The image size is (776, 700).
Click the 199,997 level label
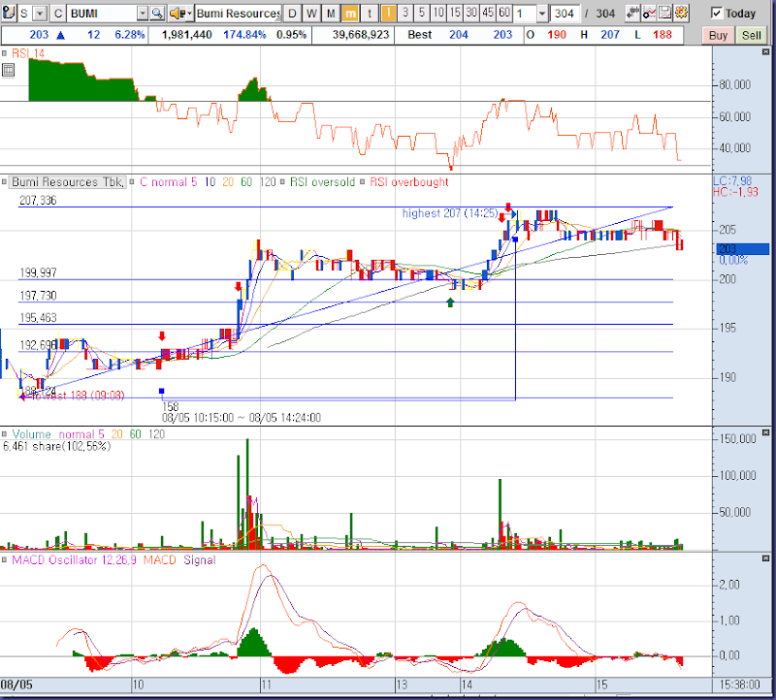click(x=38, y=272)
